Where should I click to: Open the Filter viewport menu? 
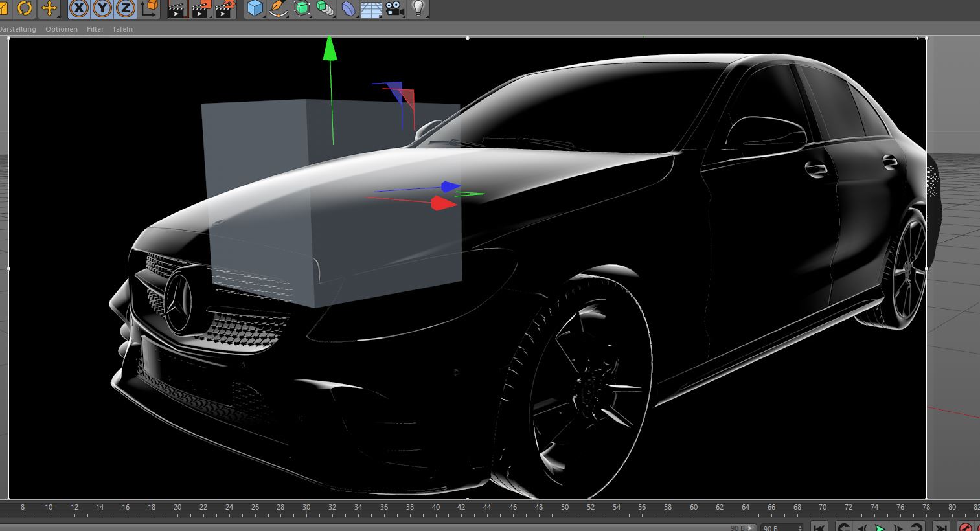[x=95, y=29]
